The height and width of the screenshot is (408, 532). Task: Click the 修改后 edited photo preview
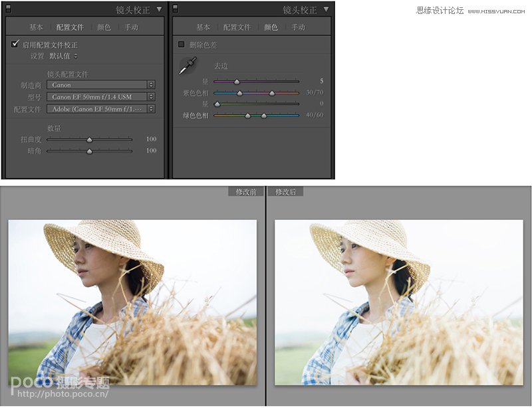pos(398,302)
